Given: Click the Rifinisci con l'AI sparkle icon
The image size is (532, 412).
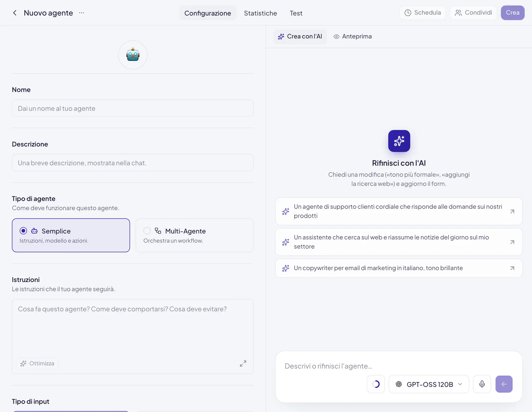Looking at the screenshot, I should 399,141.
